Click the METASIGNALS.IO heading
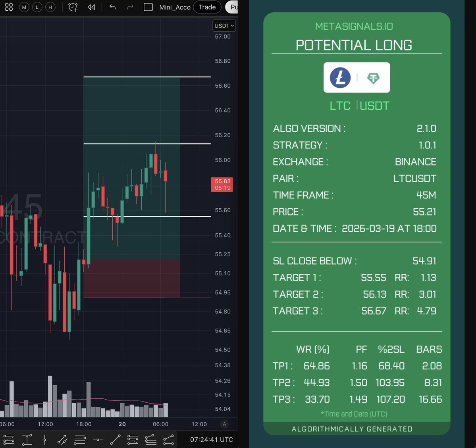This screenshot has width=476, height=448. 354,27
